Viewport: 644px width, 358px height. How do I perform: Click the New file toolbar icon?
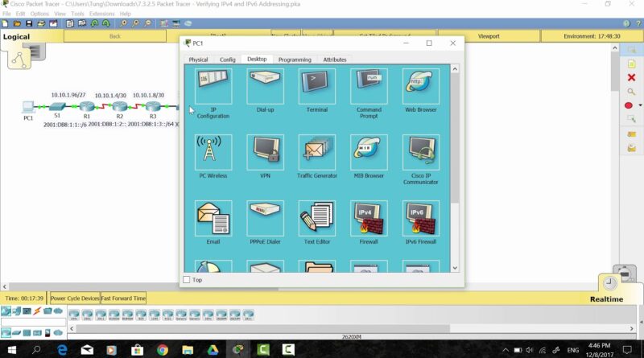coord(6,24)
